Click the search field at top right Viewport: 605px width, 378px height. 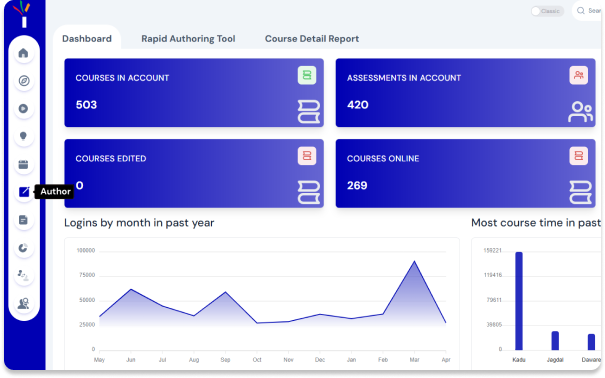[588, 11]
